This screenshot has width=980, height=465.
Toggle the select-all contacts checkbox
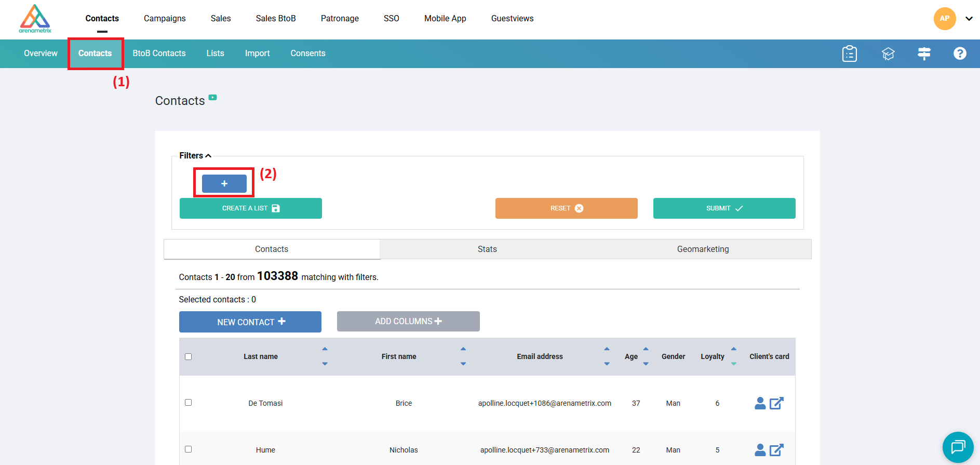coord(189,356)
